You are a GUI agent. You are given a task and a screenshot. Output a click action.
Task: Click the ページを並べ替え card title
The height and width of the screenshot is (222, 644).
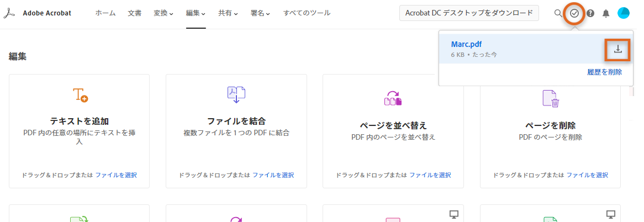[393, 125]
